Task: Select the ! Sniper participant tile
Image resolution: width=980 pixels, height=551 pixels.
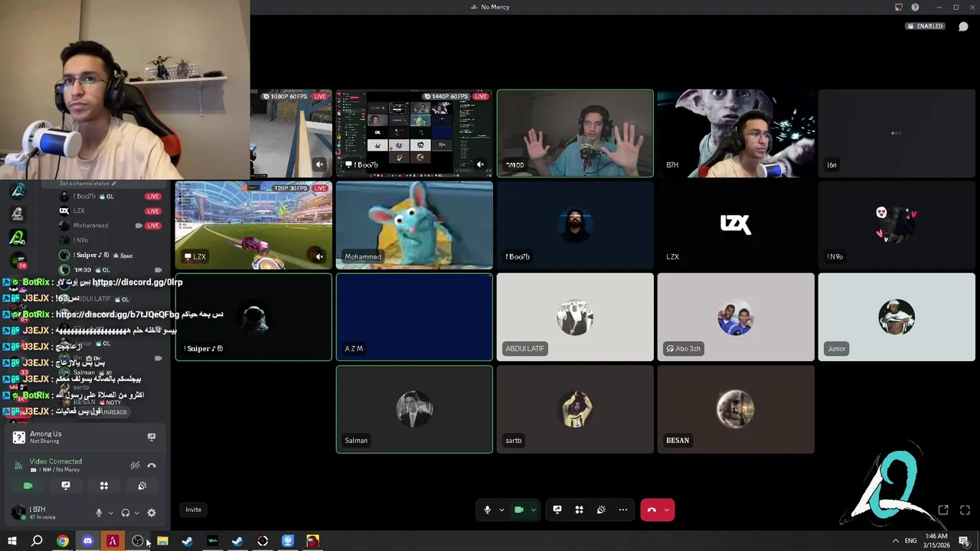Action: coord(253,317)
